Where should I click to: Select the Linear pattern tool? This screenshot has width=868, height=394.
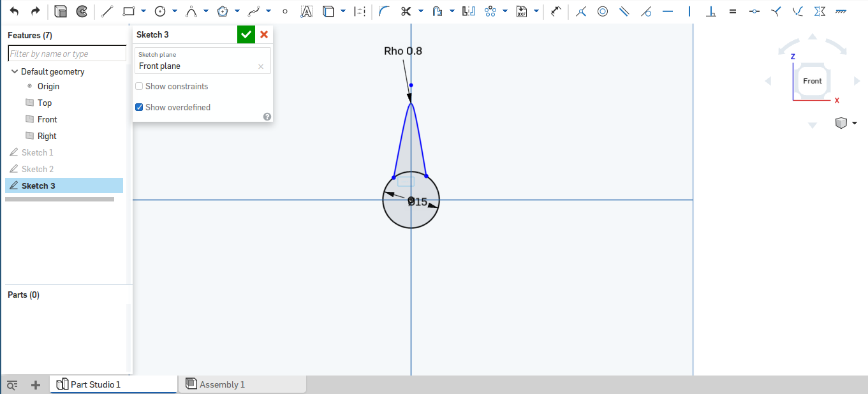pos(490,11)
